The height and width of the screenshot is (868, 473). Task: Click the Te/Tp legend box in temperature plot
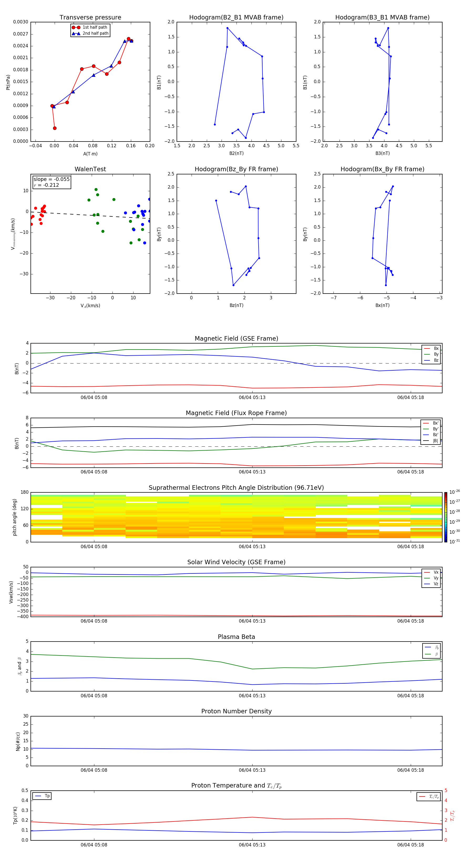pyautogui.click(x=429, y=796)
